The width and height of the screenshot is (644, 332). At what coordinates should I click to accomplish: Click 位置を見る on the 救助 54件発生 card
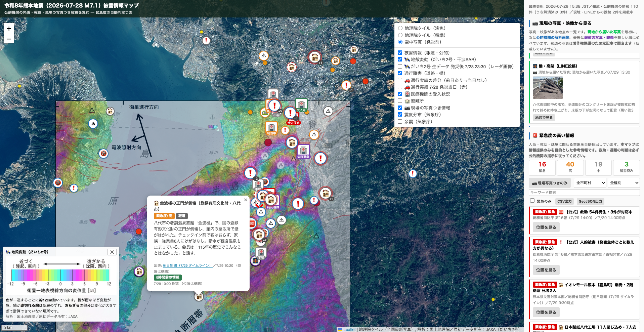tap(546, 227)
